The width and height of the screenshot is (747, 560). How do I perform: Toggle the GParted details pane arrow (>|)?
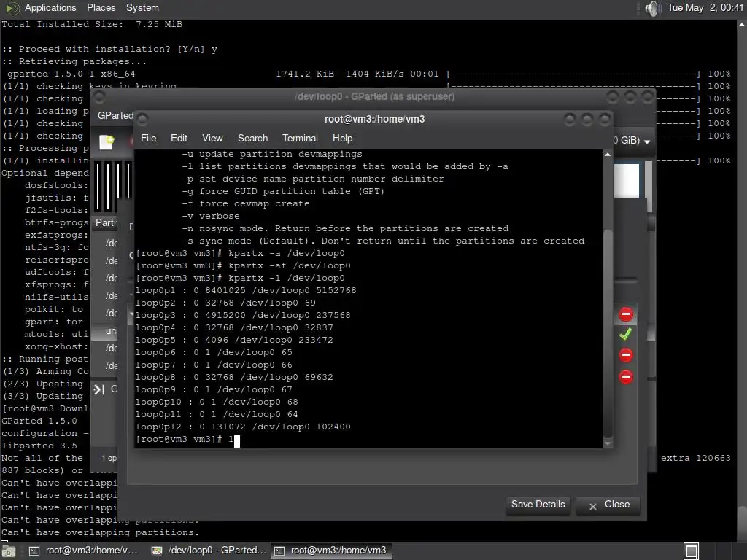(x=98, y=390)
